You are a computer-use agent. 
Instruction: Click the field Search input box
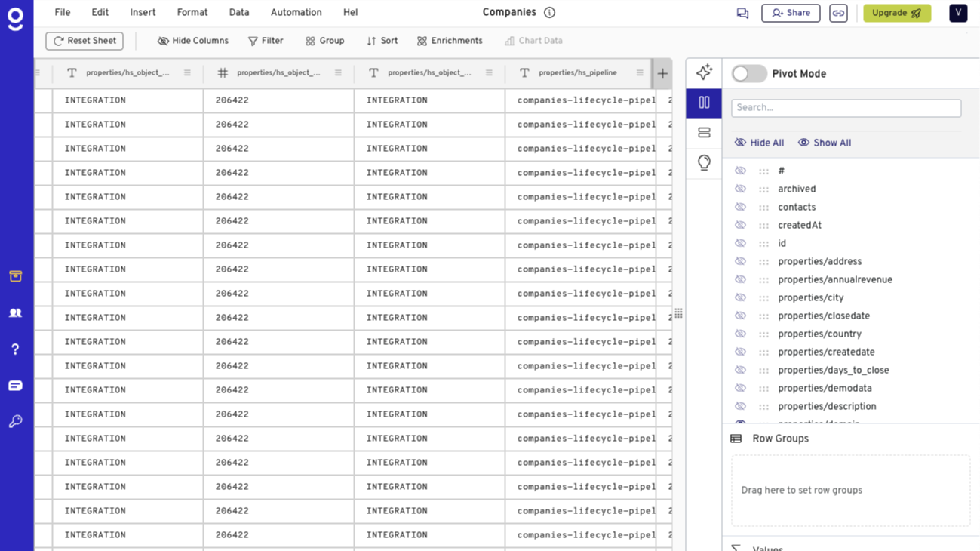[x=846, y=107]
